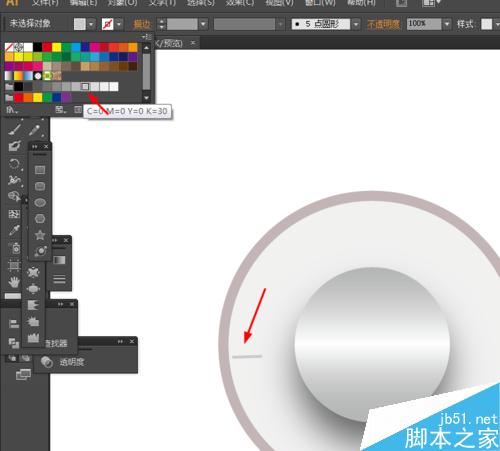500x451 pixels.
Task: Open stroke color dropdown arrow
Action: pos(119,24)
